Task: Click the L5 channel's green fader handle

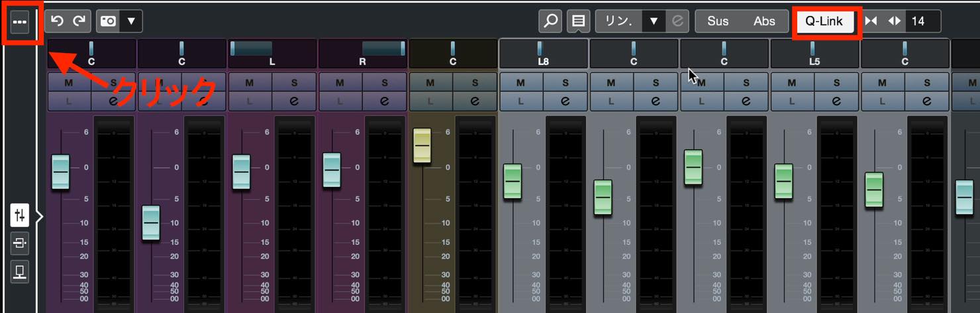Action: point(783,182)
